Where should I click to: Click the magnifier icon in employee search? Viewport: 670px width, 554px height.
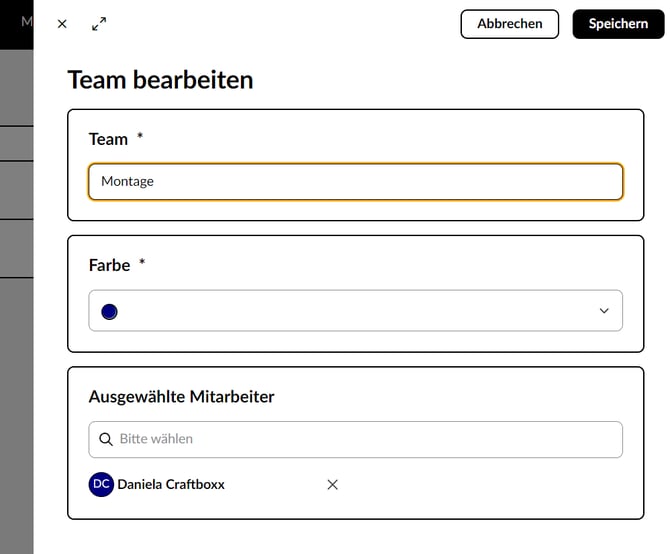pyautogui.click(x=106, y=439)
